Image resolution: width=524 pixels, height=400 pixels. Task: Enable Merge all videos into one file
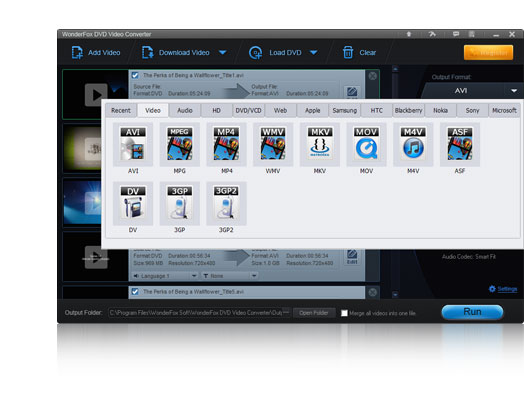[x=344, y=313]
